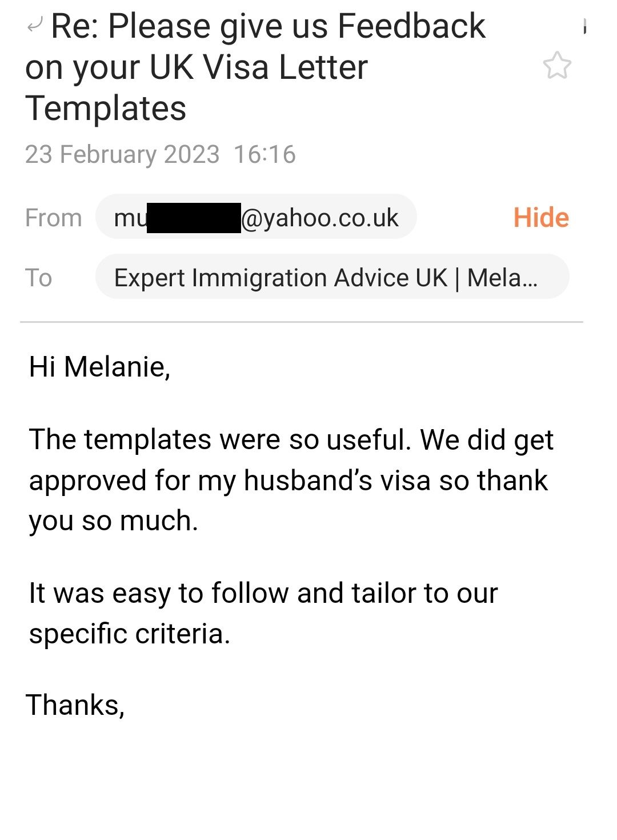This screenshot has width=617, height=840.
Task: Tap the Thanks sign-off line
Action: (x=75, y=705)
